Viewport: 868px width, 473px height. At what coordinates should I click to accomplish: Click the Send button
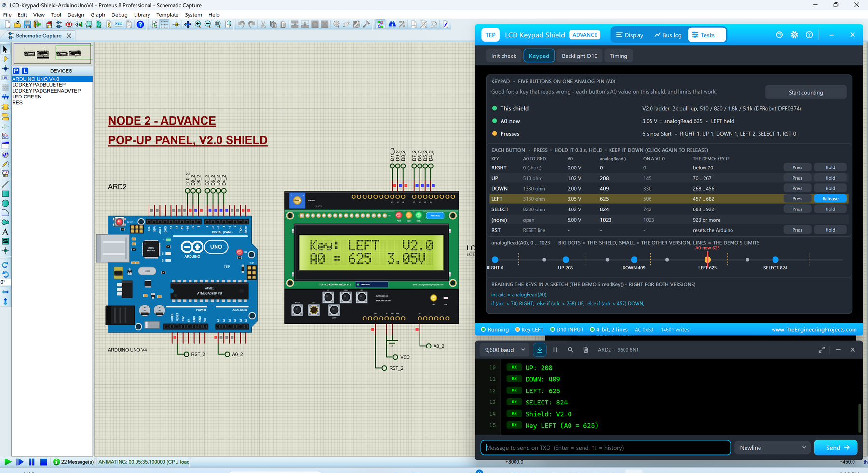point(836,448)
